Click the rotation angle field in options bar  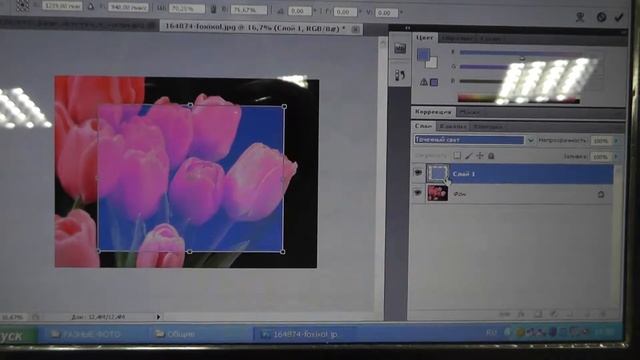(x=299, y=11)
